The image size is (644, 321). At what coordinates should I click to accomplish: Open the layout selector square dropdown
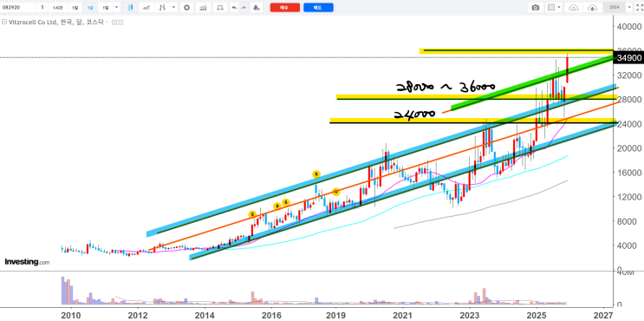[555, 8]
